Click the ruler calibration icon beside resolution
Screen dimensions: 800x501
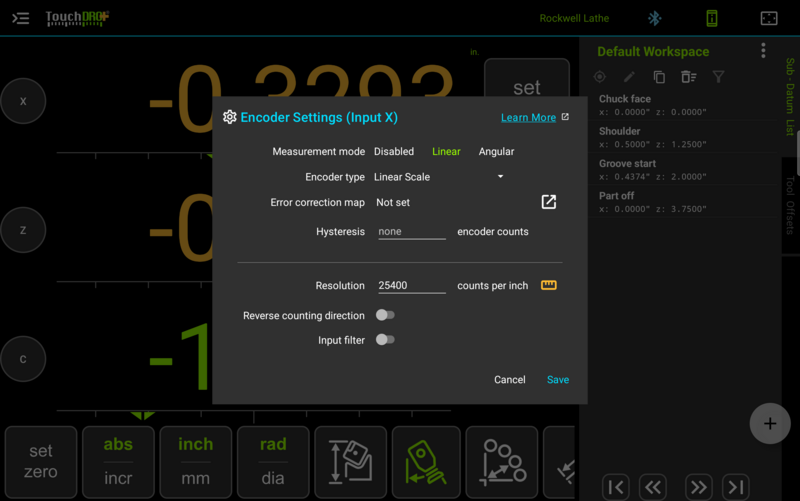click(548, 285)
